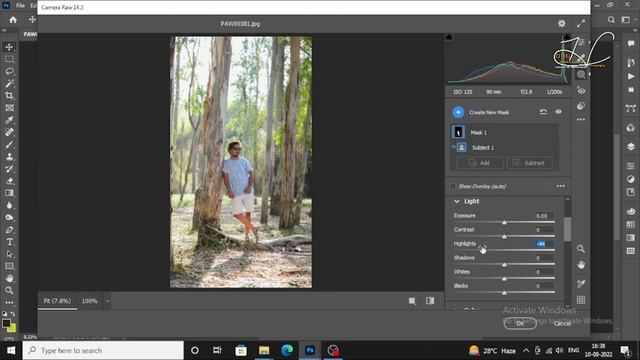The width and height of the screenshot is (640, 360).
Task: Select Camera Raw zoom magnifier tool
Action: pos(581,249)
